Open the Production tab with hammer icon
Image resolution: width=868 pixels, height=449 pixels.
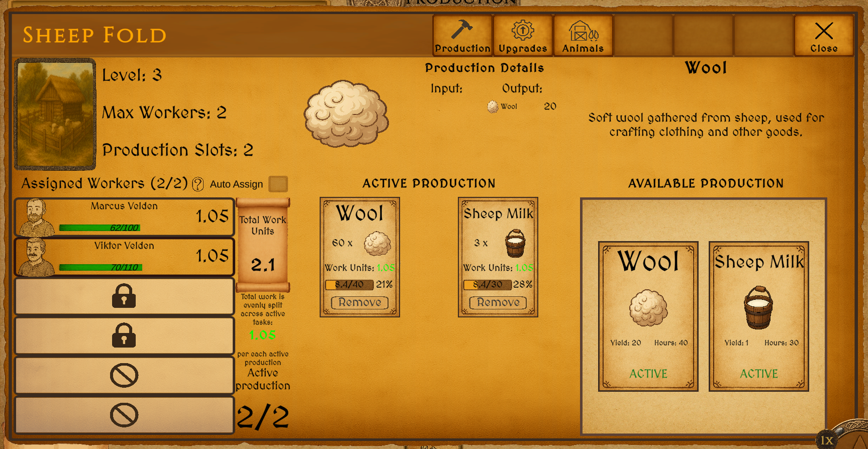(462, 35)
